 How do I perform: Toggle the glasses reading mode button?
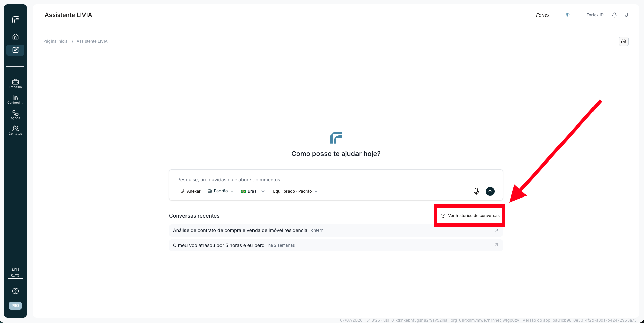point(624,41)
